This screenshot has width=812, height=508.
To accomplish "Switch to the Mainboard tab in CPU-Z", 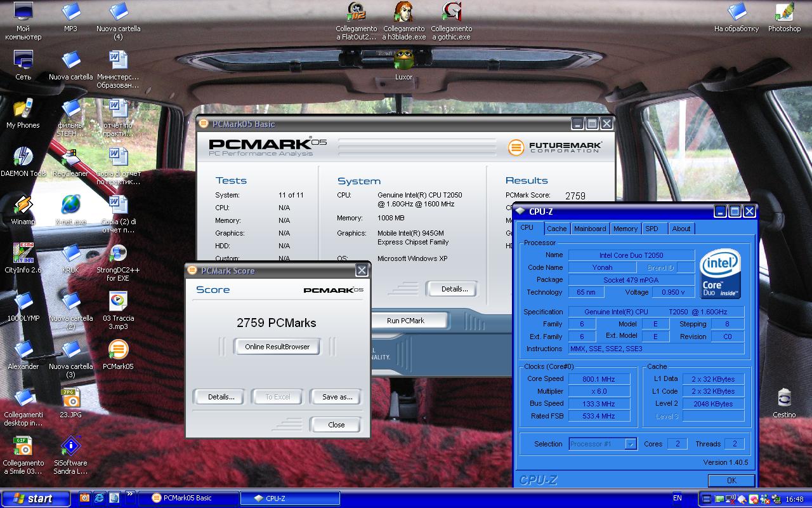I will (590, 229).
